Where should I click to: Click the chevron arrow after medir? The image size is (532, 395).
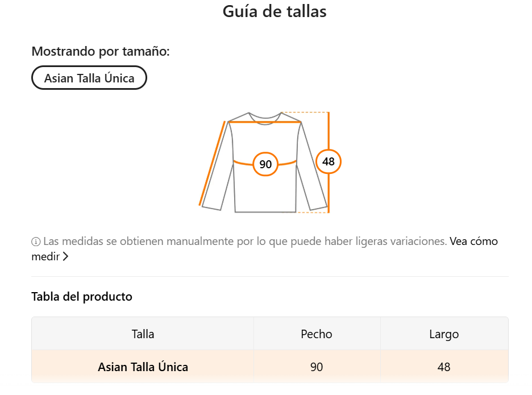65,256
